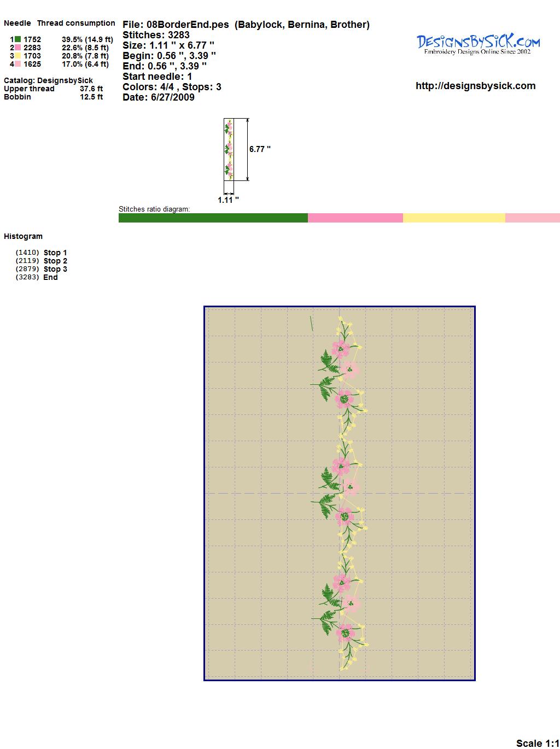Click the file name 08BorderEnd.pes
Screen dimensions: 560x749
(188, 25)
